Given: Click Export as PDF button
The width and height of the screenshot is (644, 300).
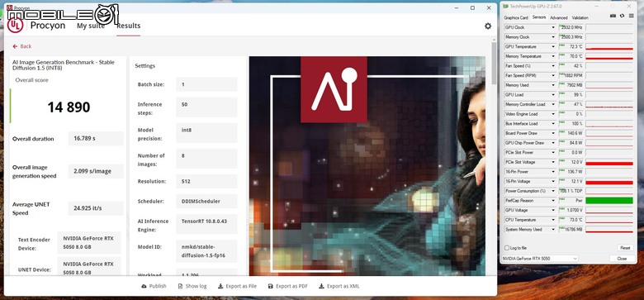Looking at the screenshot, I should [x=287, y=286].
